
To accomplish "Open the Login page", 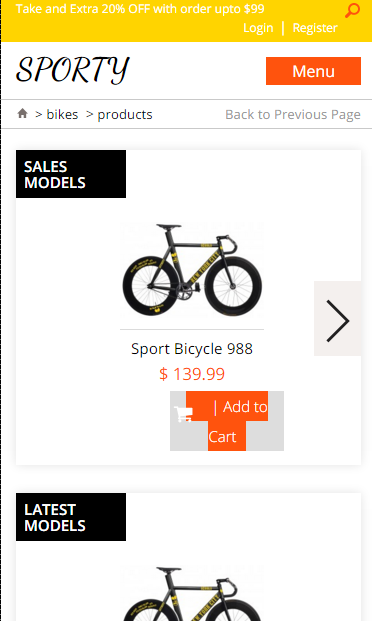I will point(258,28).
